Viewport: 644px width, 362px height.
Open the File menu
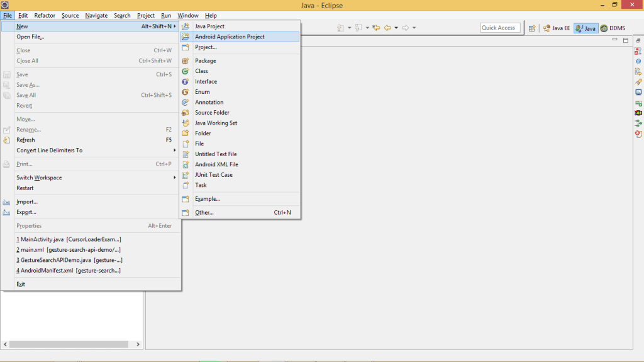coord(8,15)
